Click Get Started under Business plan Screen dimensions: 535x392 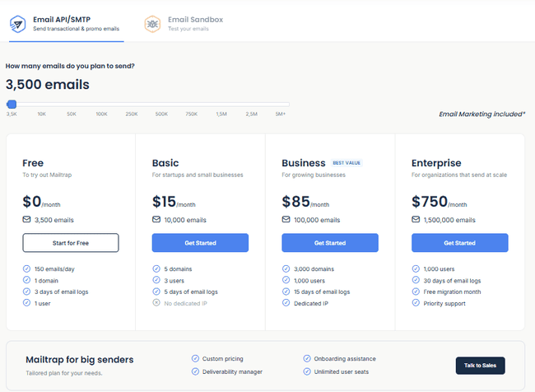[x=330, y=243]
